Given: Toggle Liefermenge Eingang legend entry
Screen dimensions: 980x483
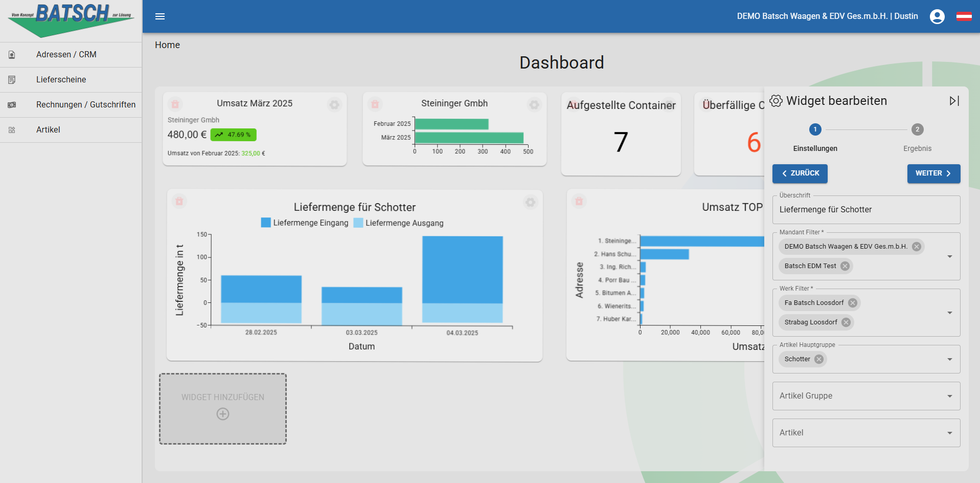Looking at the screenshot, I should [x=305, y=223].
